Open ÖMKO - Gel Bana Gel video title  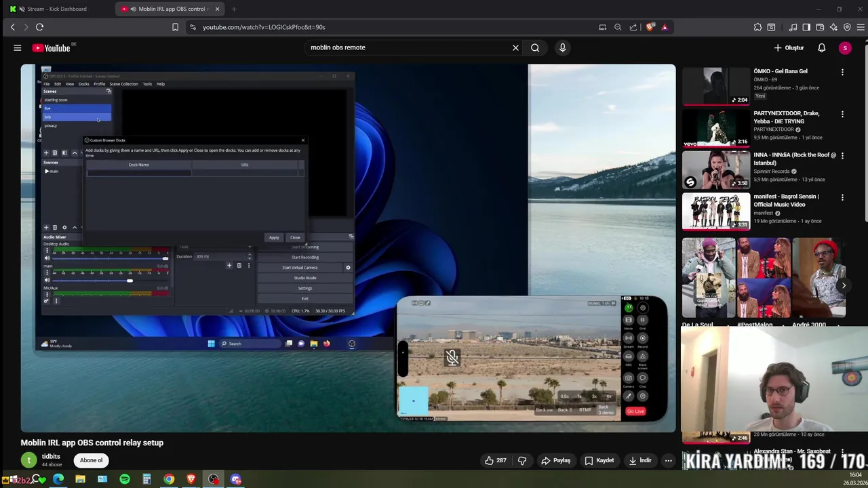(781, 71)
